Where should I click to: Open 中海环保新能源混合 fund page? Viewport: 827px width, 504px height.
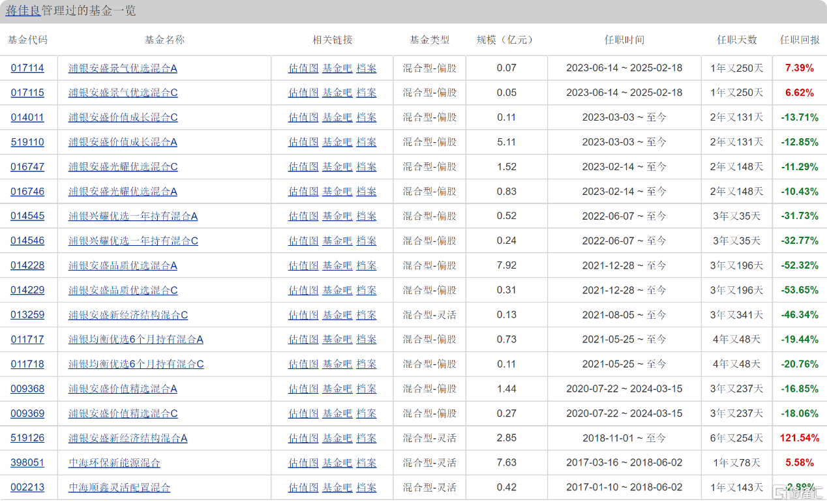[x=114, y=463]
